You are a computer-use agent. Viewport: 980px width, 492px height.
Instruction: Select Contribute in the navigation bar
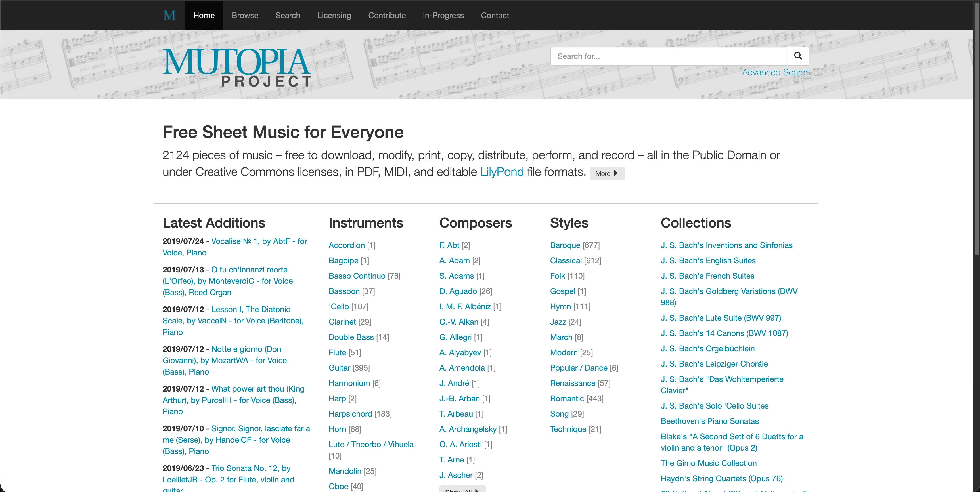point(387,16)
